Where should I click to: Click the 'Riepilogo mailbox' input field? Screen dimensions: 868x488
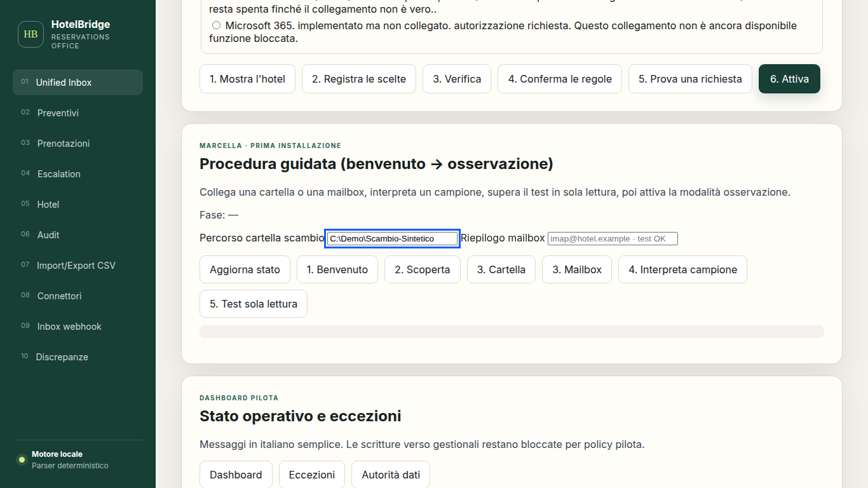[613, 238]
